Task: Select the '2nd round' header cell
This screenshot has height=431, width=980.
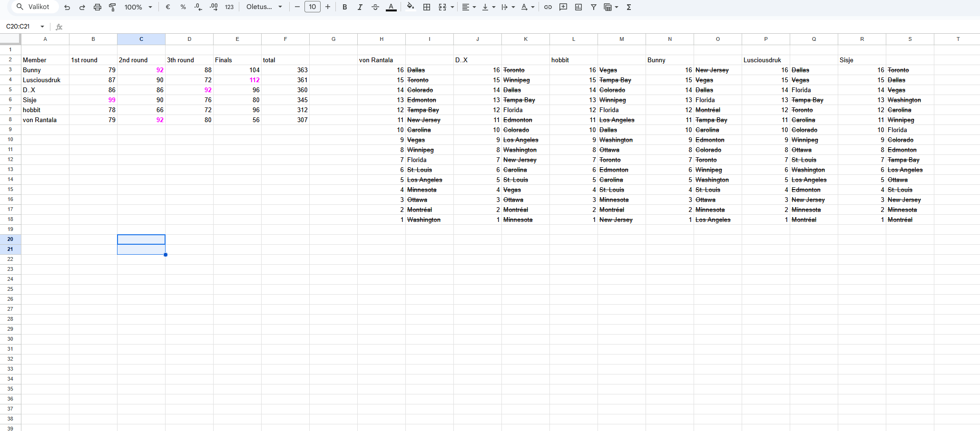Action: [x=141, y=60]
